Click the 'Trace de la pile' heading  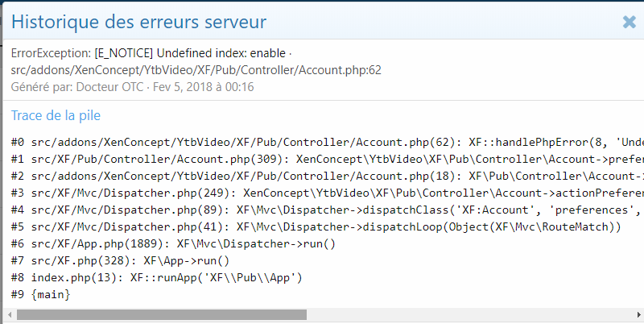click(56, 115)
